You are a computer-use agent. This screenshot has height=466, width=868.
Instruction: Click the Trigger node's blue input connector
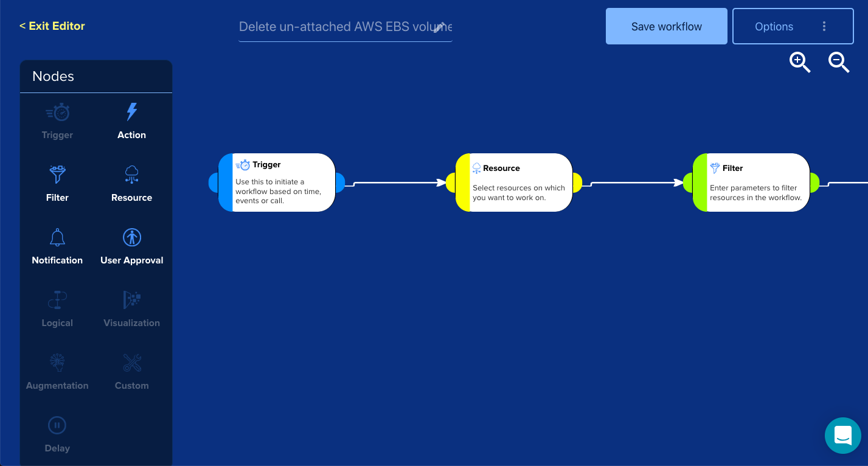214,183
